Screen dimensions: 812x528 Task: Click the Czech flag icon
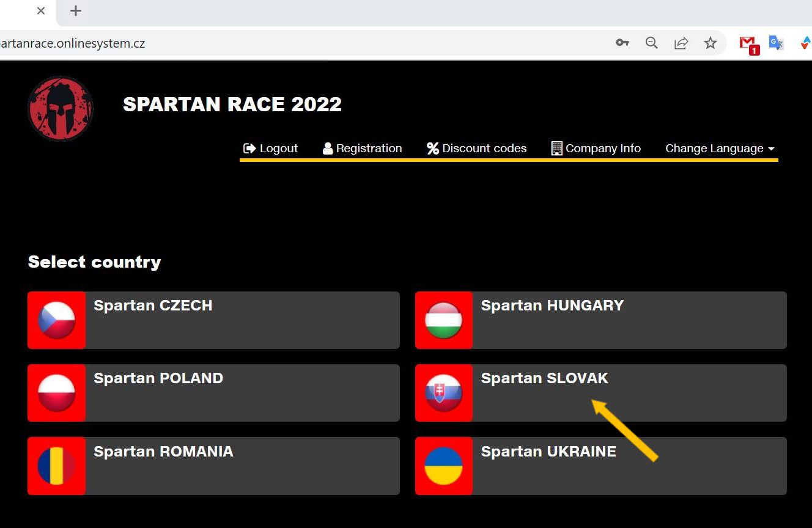tap(56, 320)
